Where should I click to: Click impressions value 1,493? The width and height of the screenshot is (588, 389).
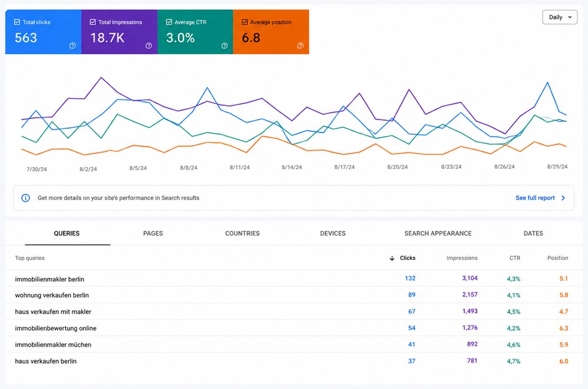tap(470, 311)
